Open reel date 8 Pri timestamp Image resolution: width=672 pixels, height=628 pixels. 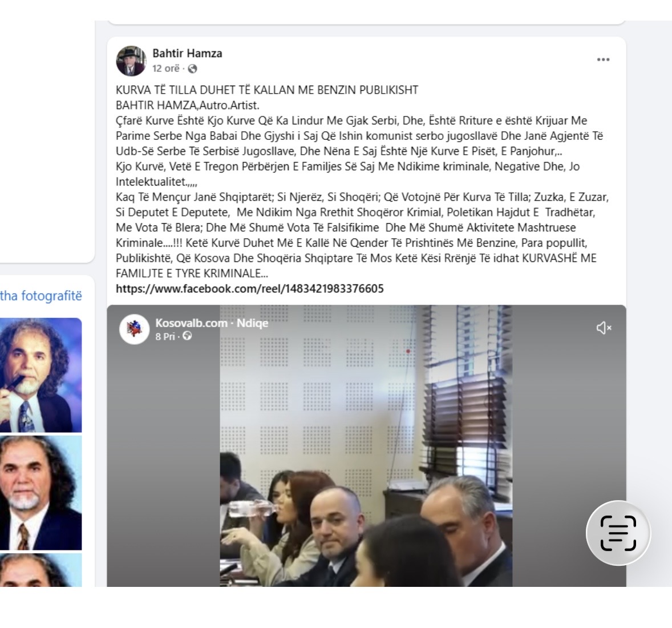click(x=165, y=336)
